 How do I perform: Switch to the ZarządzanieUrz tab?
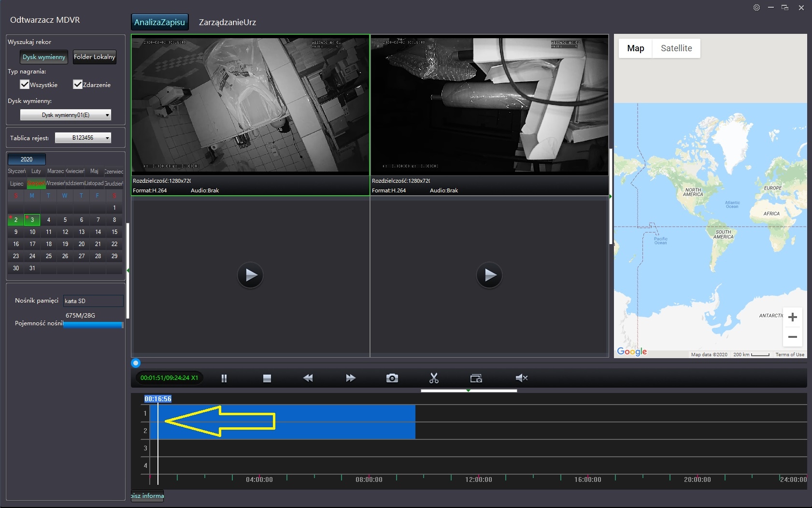227,22
